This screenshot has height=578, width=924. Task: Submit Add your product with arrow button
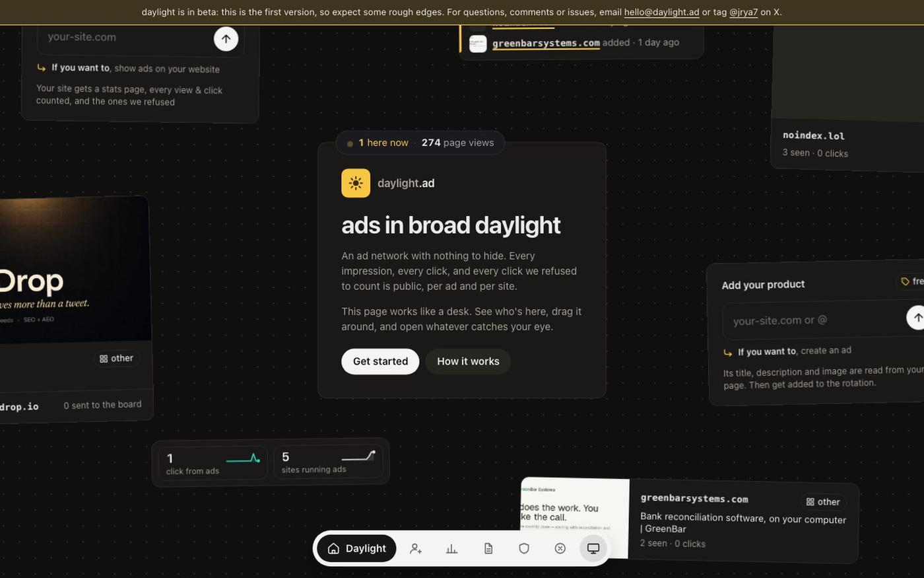(917, 317)
